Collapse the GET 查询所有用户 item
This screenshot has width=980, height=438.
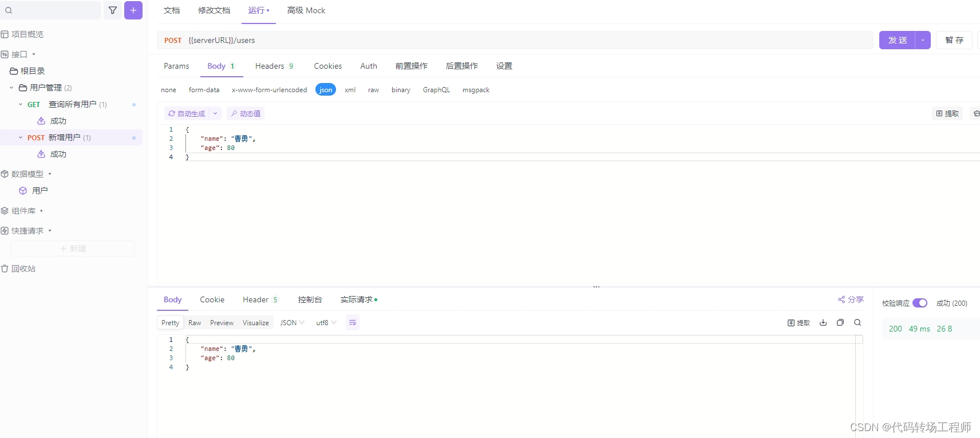point(21,104)
